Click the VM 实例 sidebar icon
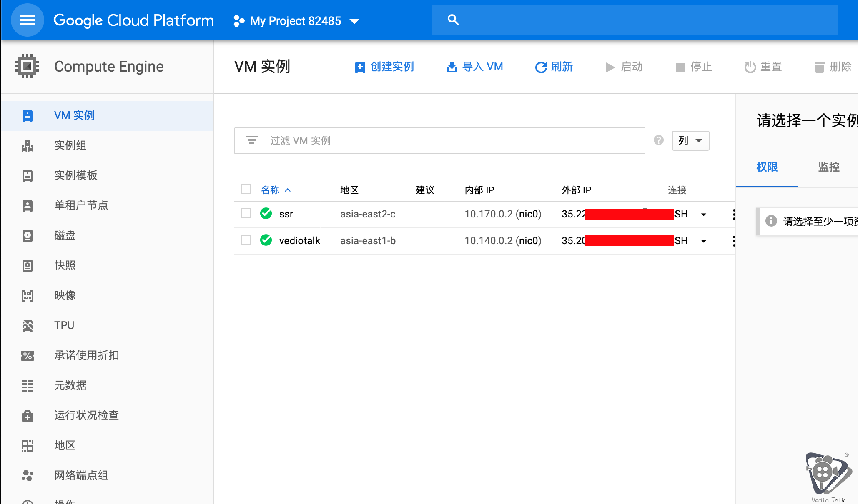 pos(28,115)
